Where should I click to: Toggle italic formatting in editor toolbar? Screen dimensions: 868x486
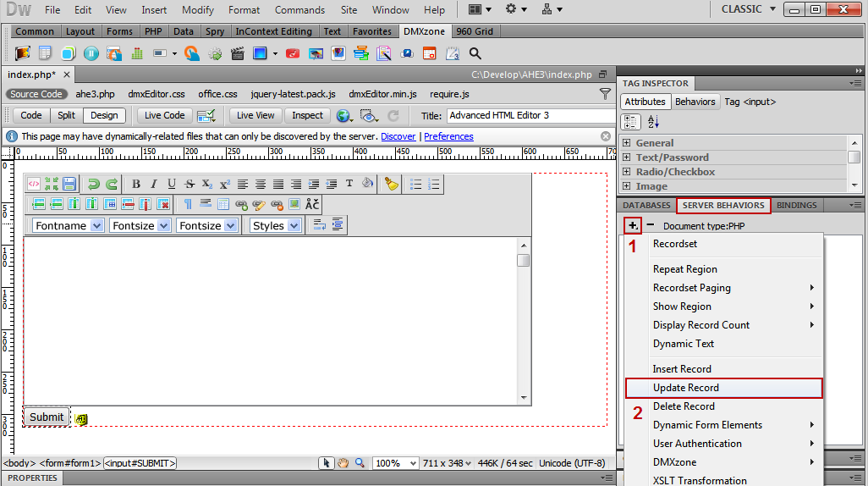pyautogui.click(x=154, y=184)
